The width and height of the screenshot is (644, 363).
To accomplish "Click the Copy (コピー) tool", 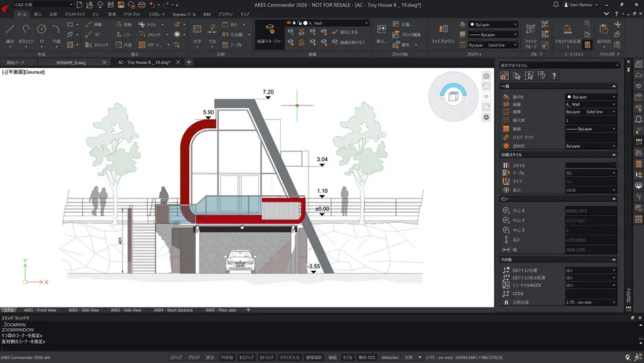I will coord(94,35).
